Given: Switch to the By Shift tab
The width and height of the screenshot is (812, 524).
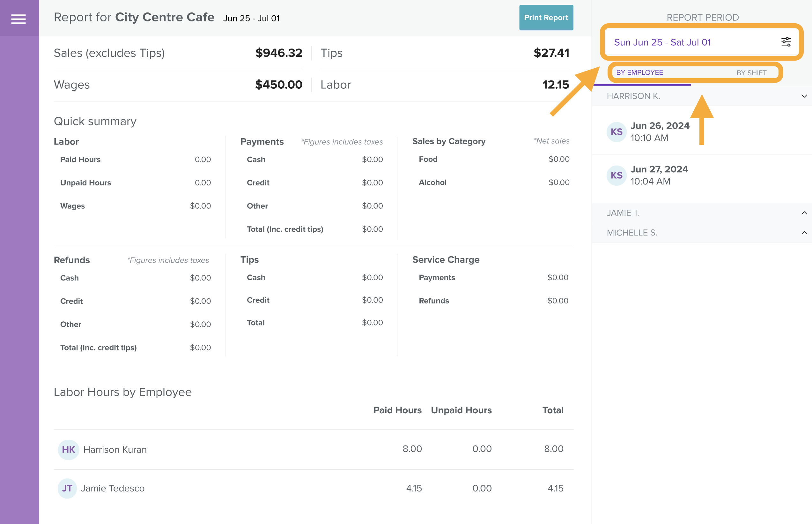Looking at the screenshot, I should (751, 73).
